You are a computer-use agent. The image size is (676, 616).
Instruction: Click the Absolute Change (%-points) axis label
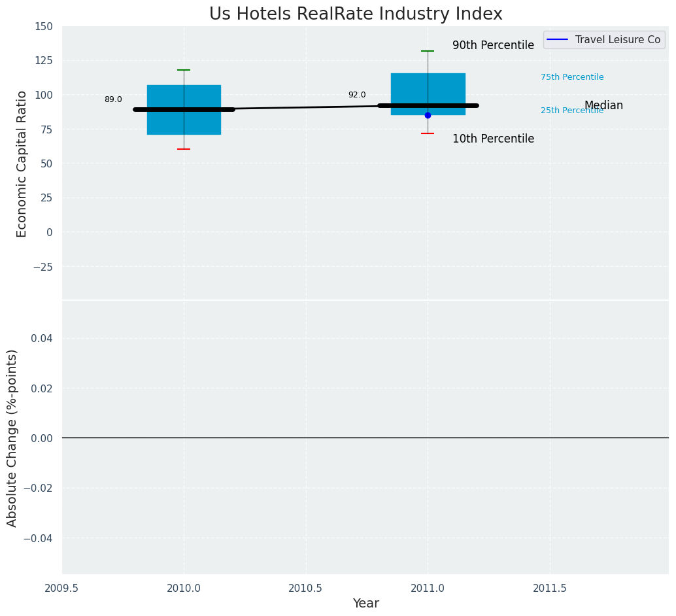click(x=12, y=437)
